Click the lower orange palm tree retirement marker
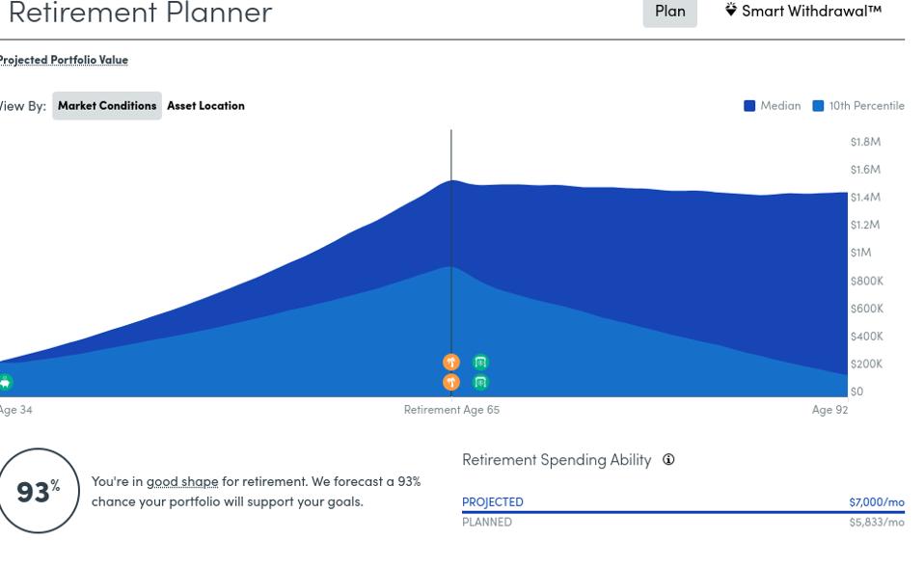924x567 pixels. point(450,383)
